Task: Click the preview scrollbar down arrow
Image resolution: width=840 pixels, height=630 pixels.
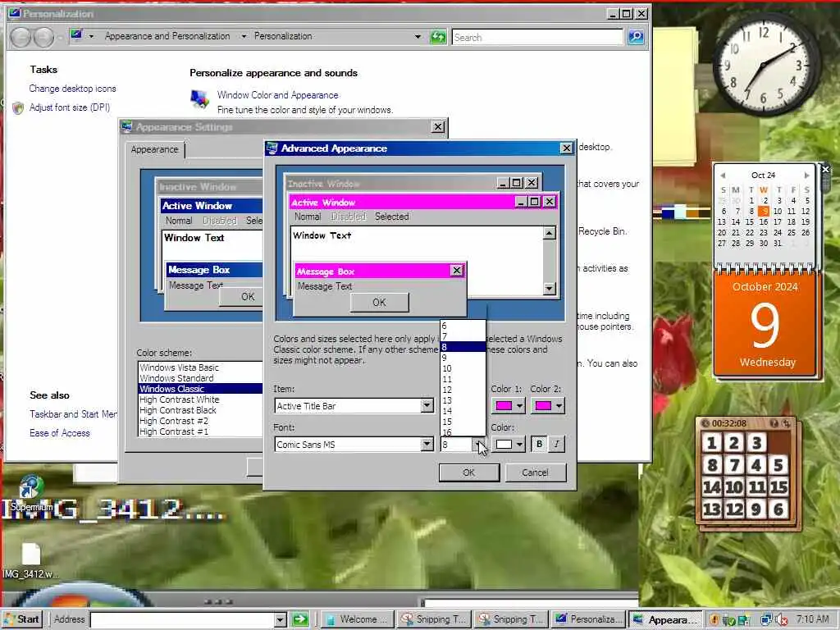Action: pyautogui.click(x=549, y=289)
